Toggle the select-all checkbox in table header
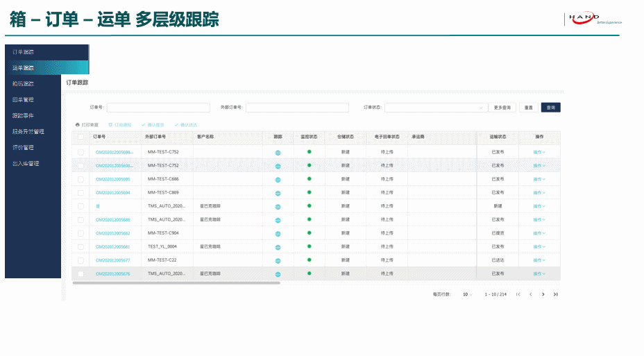The width and height of the screenshot is (644, 356). click(80, 137)
